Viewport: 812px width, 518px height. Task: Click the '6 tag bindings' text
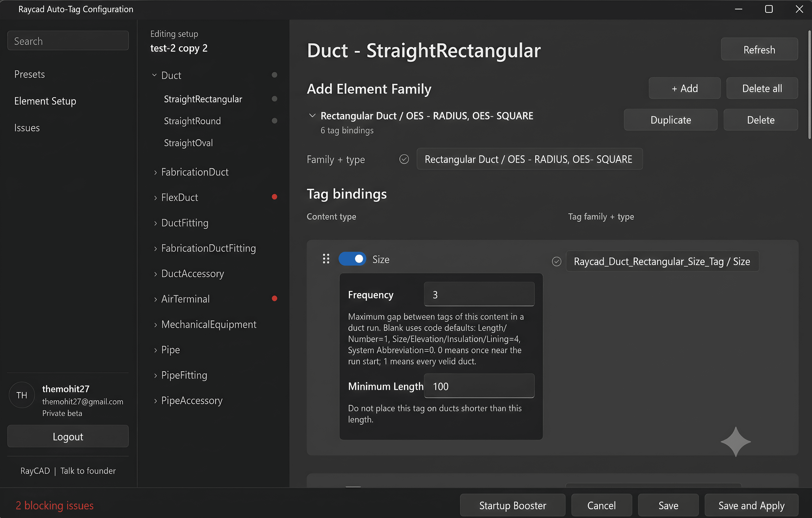click(x=347, y=130)
